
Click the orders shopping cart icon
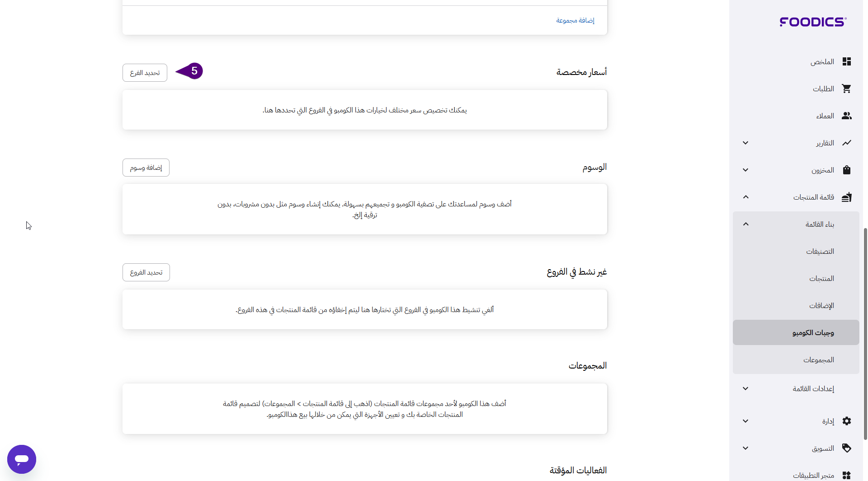coord(846,89)
